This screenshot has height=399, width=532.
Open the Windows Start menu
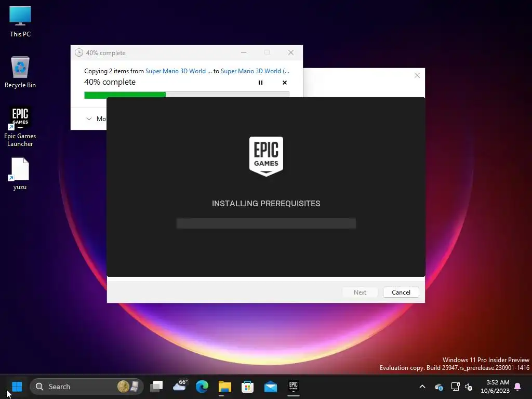pyautogui.click(x=17, y=387)
